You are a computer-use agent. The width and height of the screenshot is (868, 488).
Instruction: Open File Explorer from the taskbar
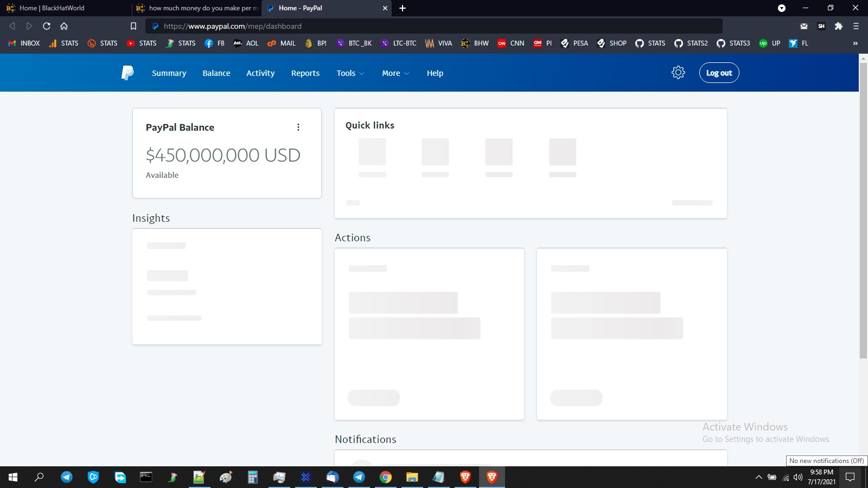412,477
